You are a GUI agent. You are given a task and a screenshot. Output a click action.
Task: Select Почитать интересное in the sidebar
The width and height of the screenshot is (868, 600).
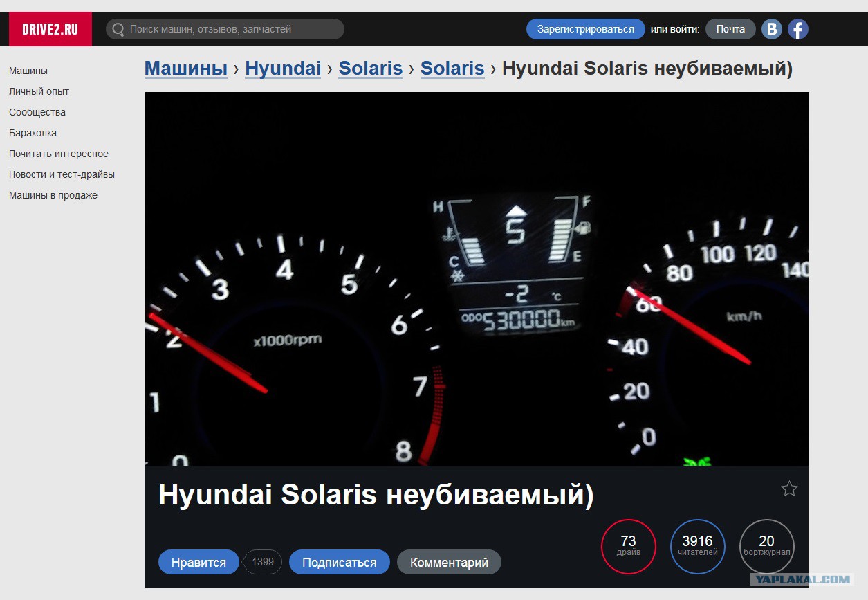59,154
